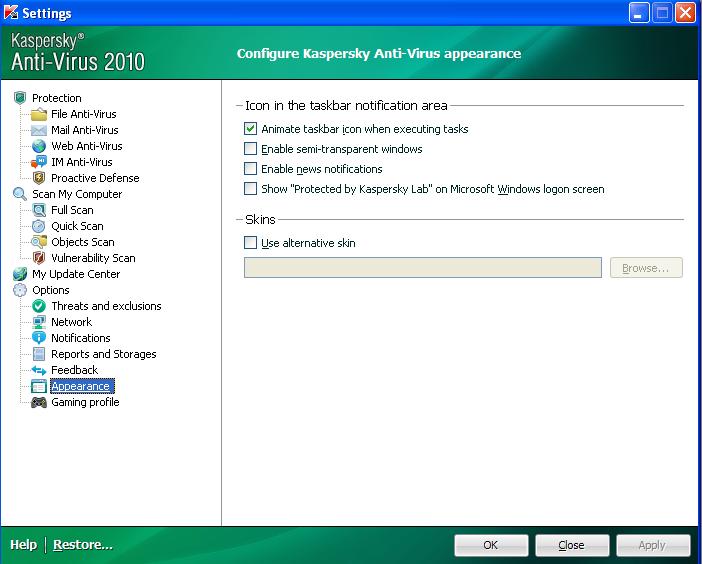Click the Threats and exclusions checkmark icon
Viewport: 702px width, 564px height.
point(39,306)
